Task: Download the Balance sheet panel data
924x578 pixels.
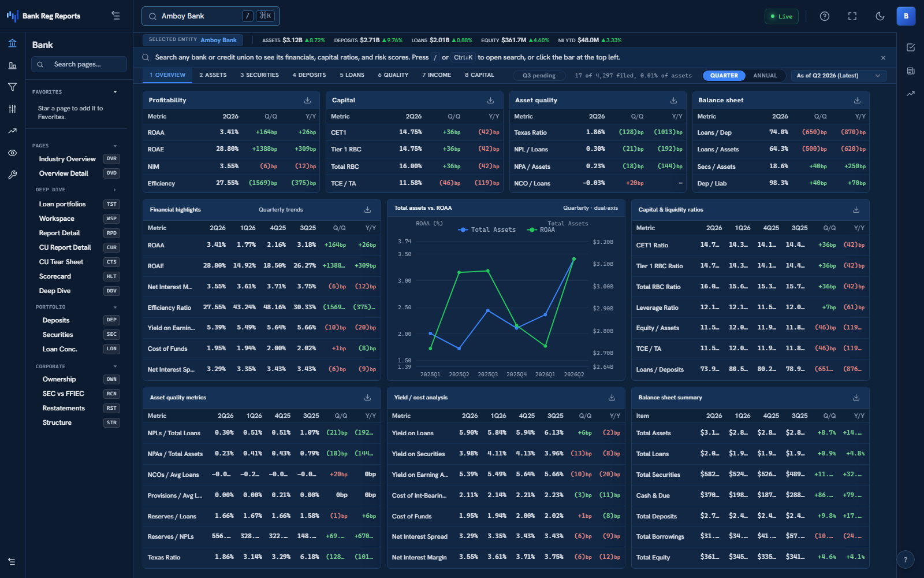Action: click(x=858, y=100)
